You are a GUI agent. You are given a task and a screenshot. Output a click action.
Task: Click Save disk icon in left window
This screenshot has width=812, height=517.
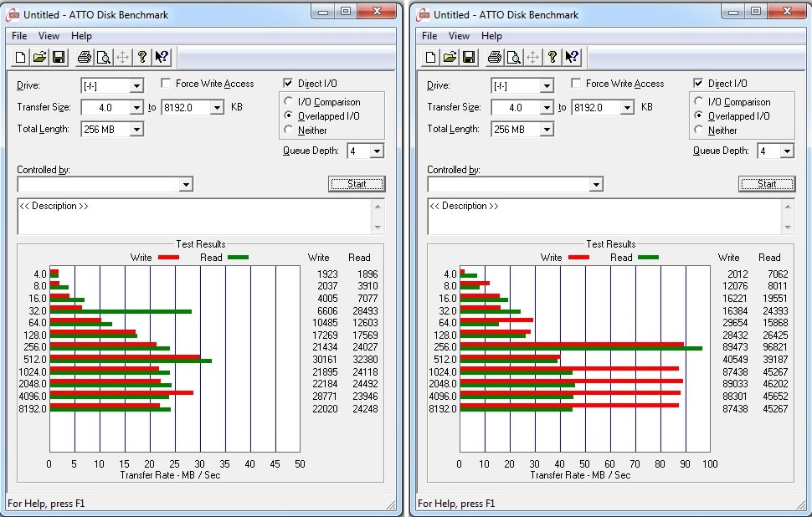click(59, 57)
